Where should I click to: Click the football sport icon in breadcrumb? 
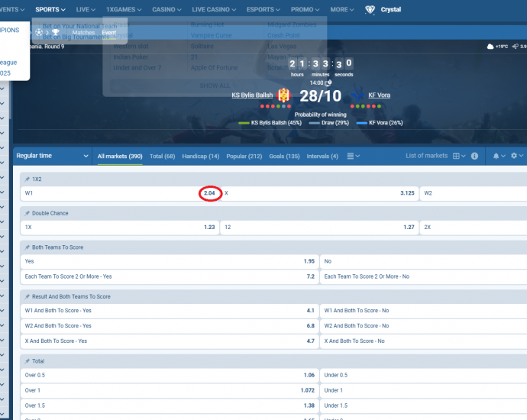39,33
